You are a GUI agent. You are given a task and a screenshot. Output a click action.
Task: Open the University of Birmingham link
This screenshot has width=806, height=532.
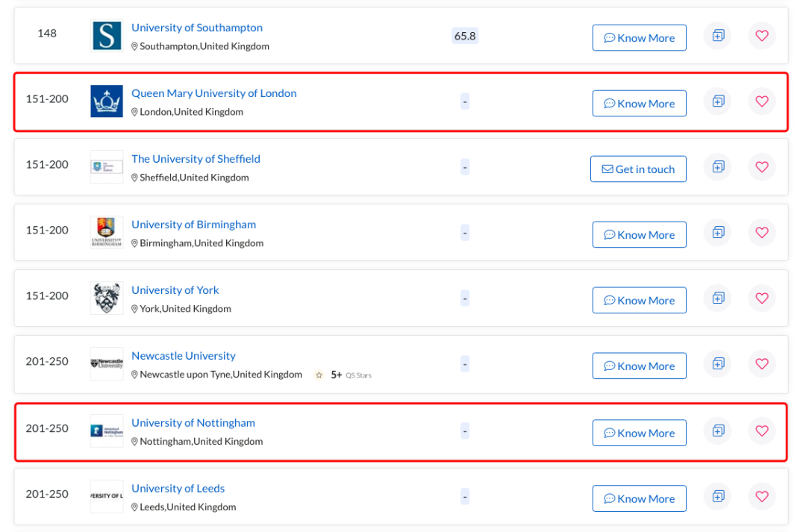point(194,225)
